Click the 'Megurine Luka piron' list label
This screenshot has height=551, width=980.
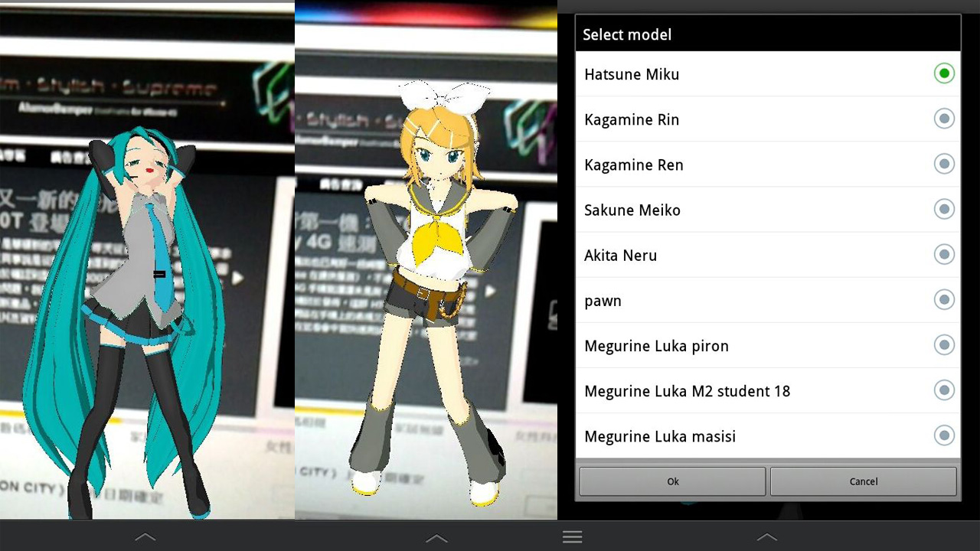(656, 346)
